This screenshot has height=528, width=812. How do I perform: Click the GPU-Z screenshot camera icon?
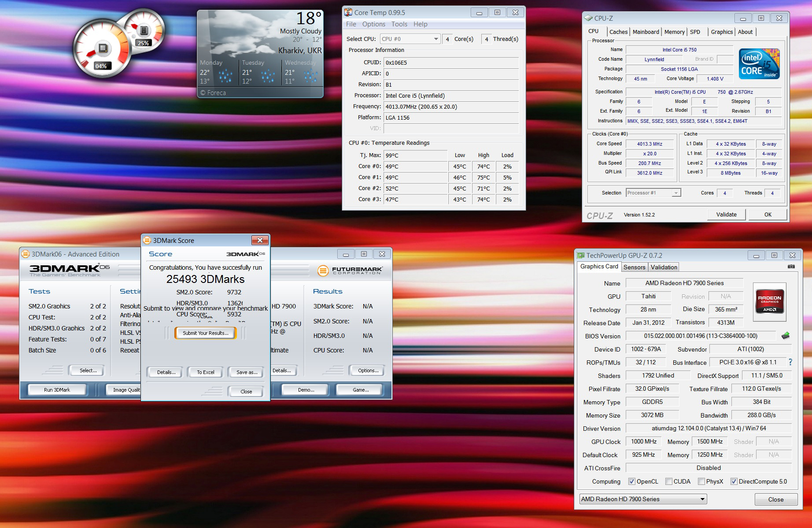(791, 267)
